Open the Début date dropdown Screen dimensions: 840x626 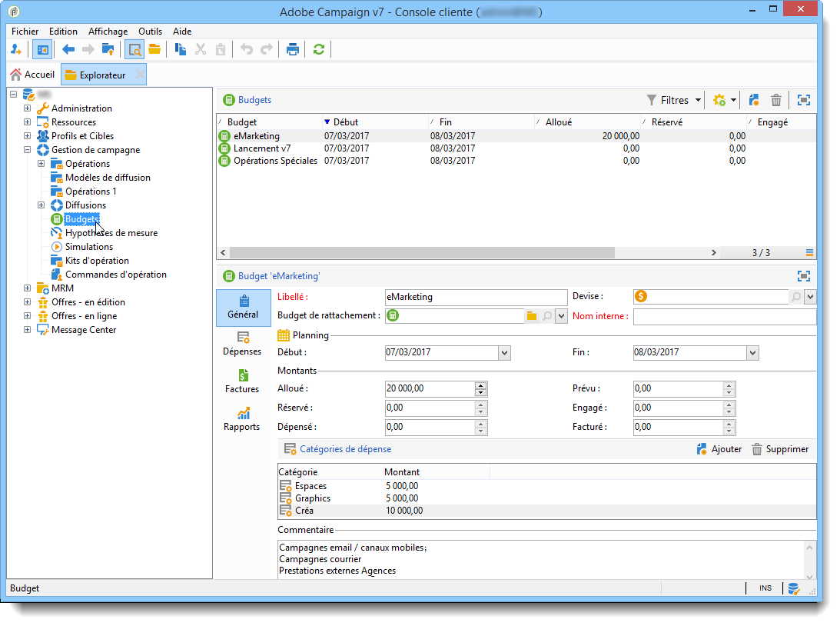(x=504, y=352)
